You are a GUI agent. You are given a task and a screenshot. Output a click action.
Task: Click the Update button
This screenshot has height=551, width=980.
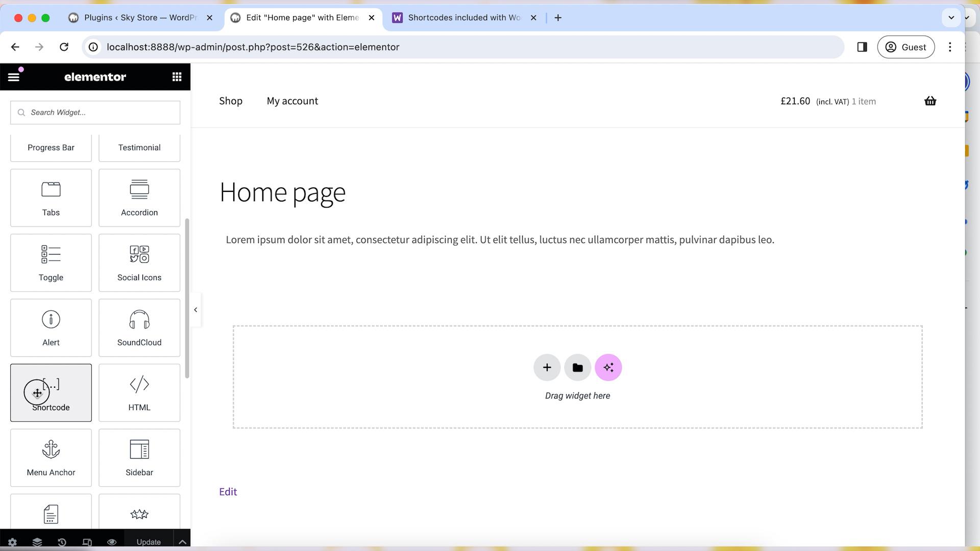[148, 542]
